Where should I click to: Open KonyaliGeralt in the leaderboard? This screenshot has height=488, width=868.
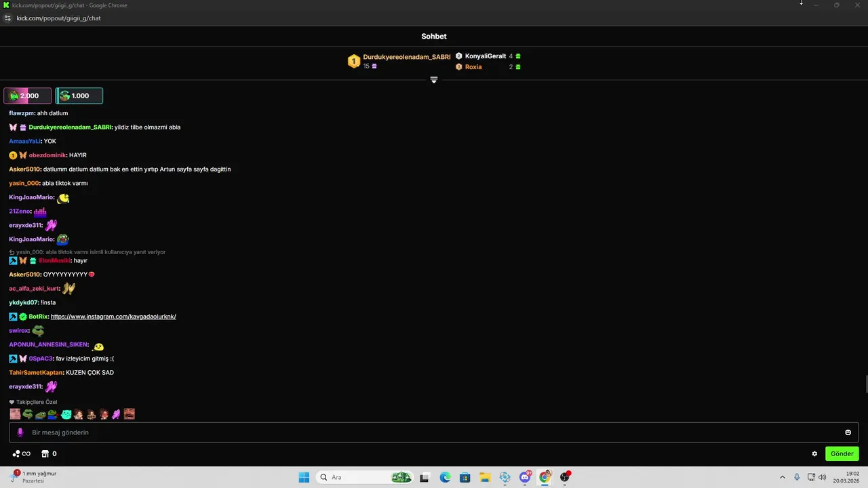pos(486,56)
